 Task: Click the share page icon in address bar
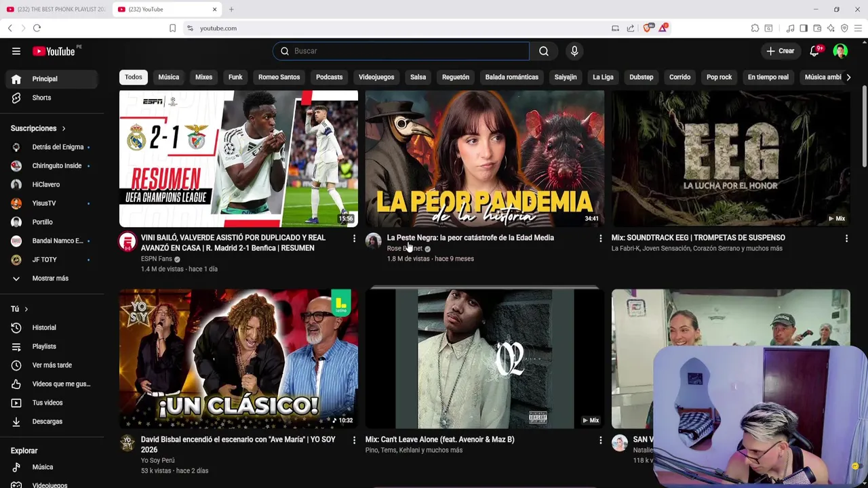631,28
